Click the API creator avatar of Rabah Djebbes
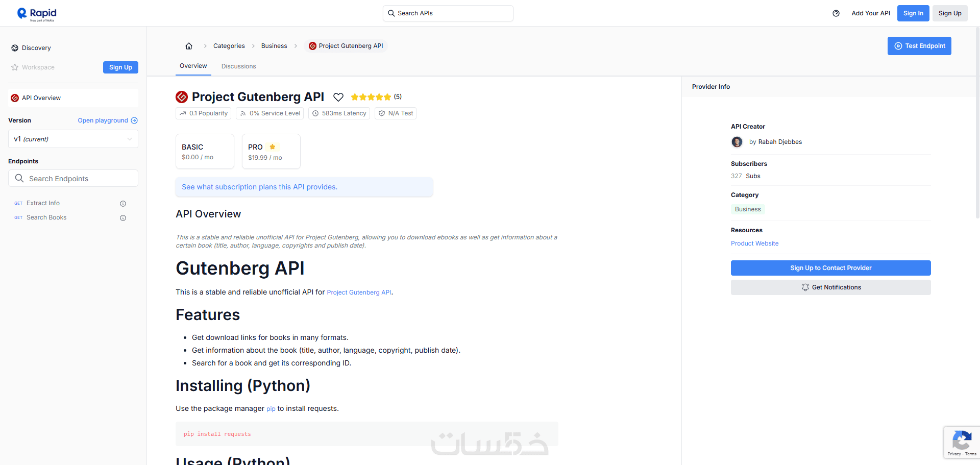This screenshot has height=465, width=980. coord(737,142)
